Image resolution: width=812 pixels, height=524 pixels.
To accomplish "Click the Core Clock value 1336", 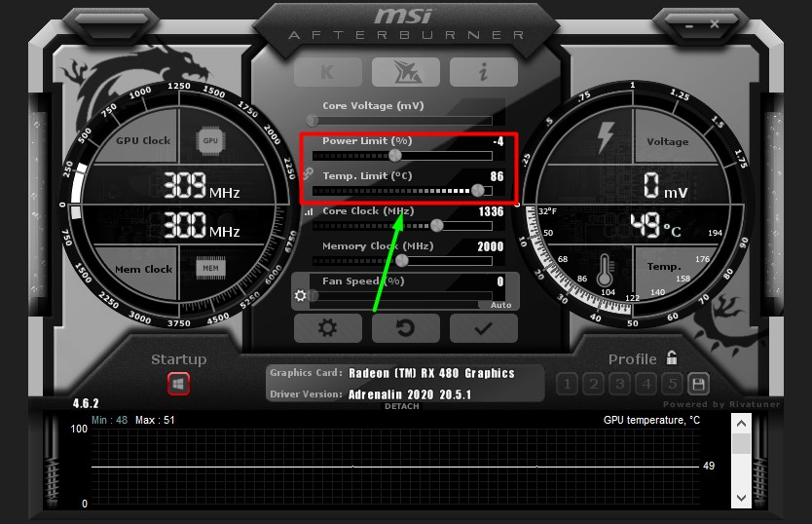I will (491, 211).
